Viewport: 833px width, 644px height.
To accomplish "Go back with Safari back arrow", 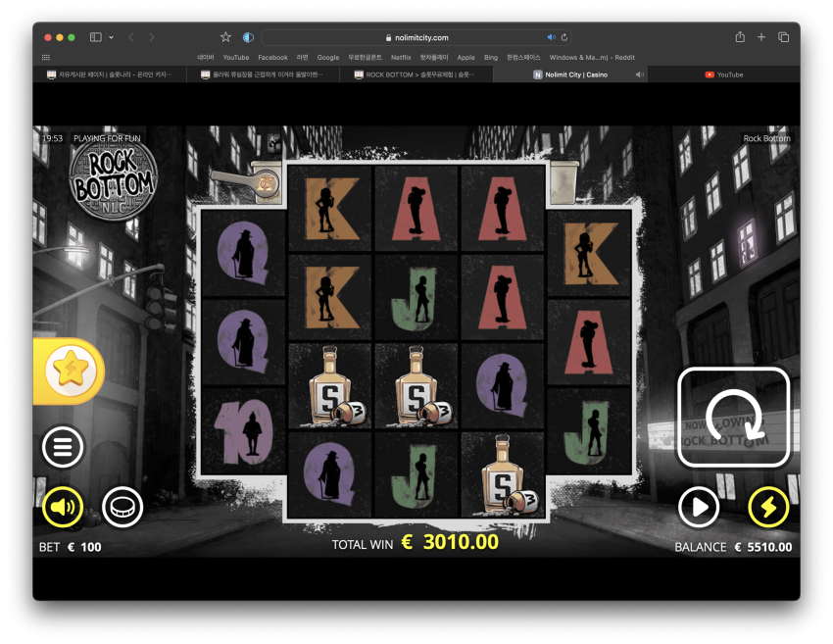I will (131, 37).
